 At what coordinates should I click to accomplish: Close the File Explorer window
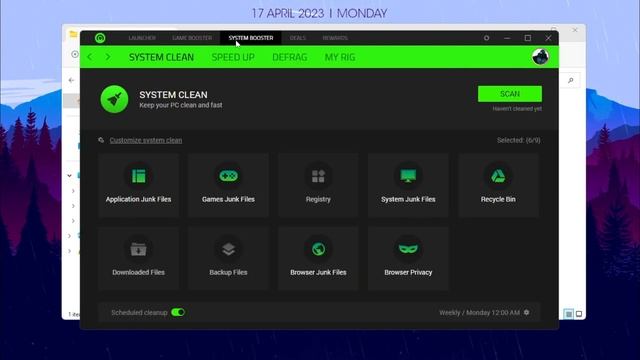[x=575, y=30]
